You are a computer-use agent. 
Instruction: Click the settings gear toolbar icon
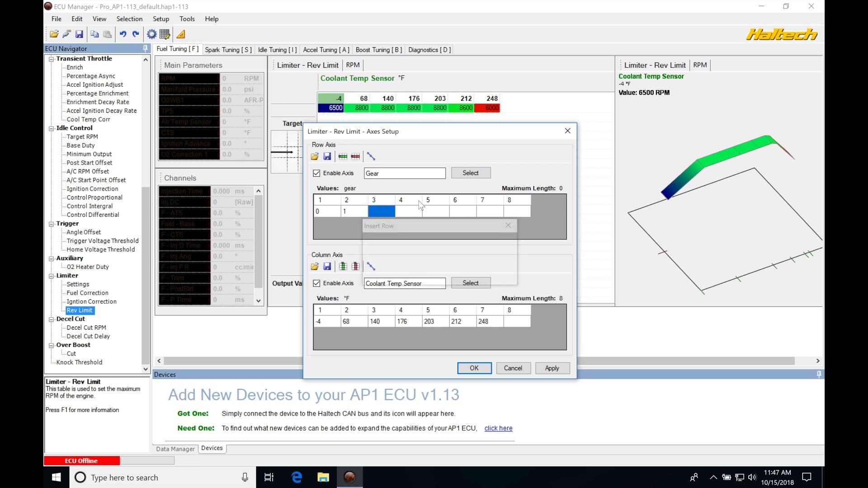[151, 34]
